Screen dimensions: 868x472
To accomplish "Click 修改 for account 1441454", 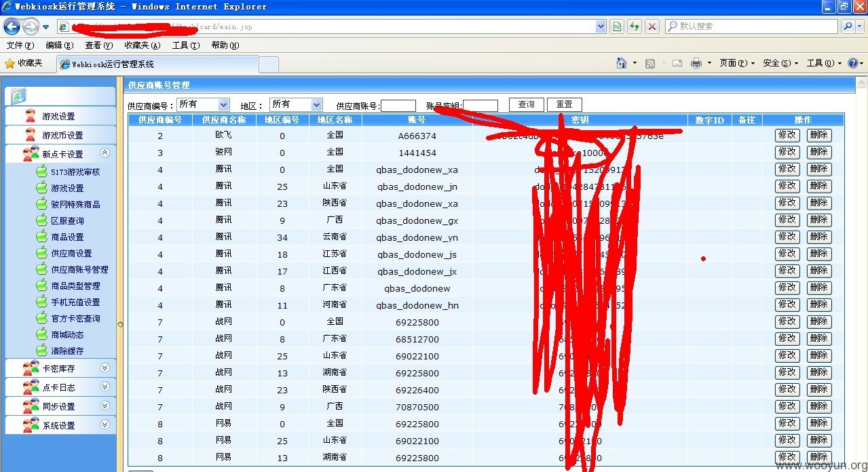I will (x=787, y=152).
